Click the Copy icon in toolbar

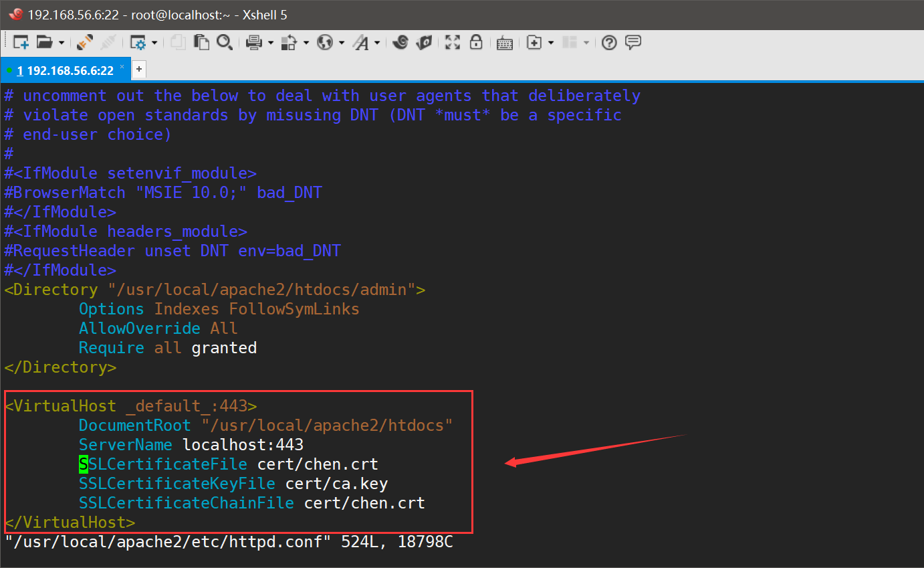tap(178, 43)
